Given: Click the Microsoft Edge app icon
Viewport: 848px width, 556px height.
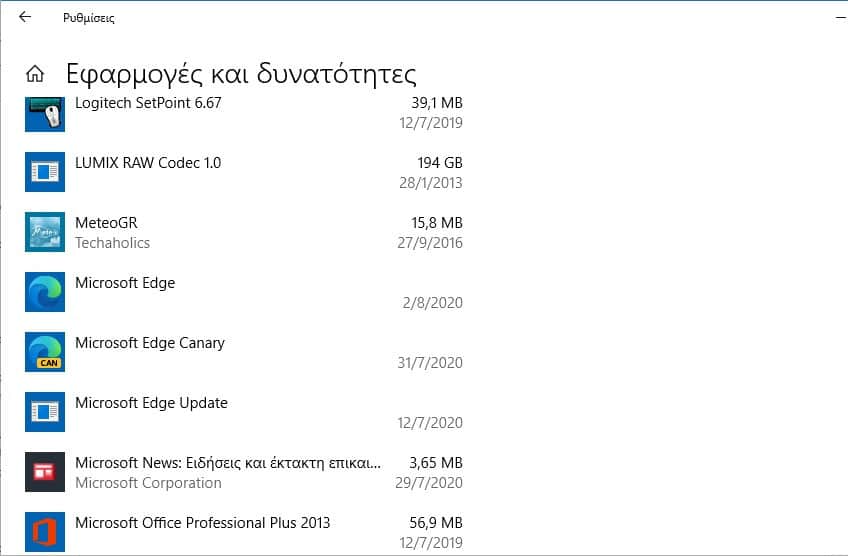Looking at the screenshot, I should (x=45, y=292).
